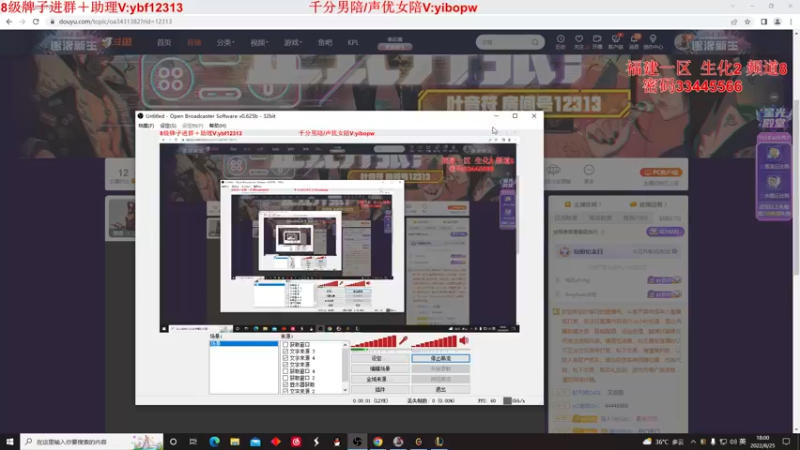Viewport: 800px width, 450px height.
Task: Toggle the 文字来源 3 source checkbox
Action: (x=285, y=352)
